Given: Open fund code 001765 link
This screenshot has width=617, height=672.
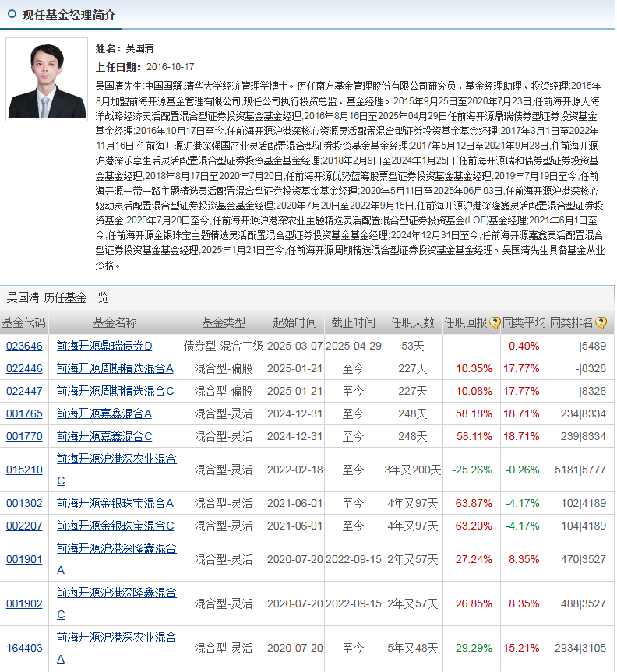Looking at the screenshot, I should [x=24, y=414].
